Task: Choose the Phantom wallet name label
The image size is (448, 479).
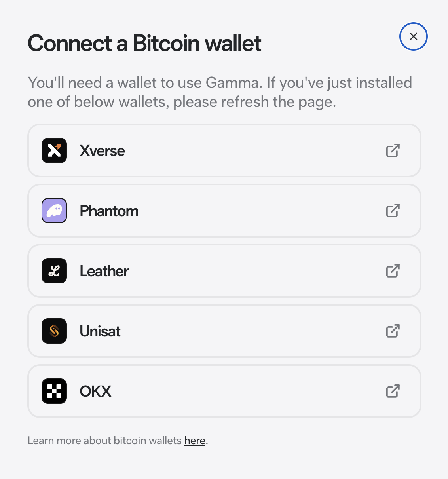Action: 109,211
